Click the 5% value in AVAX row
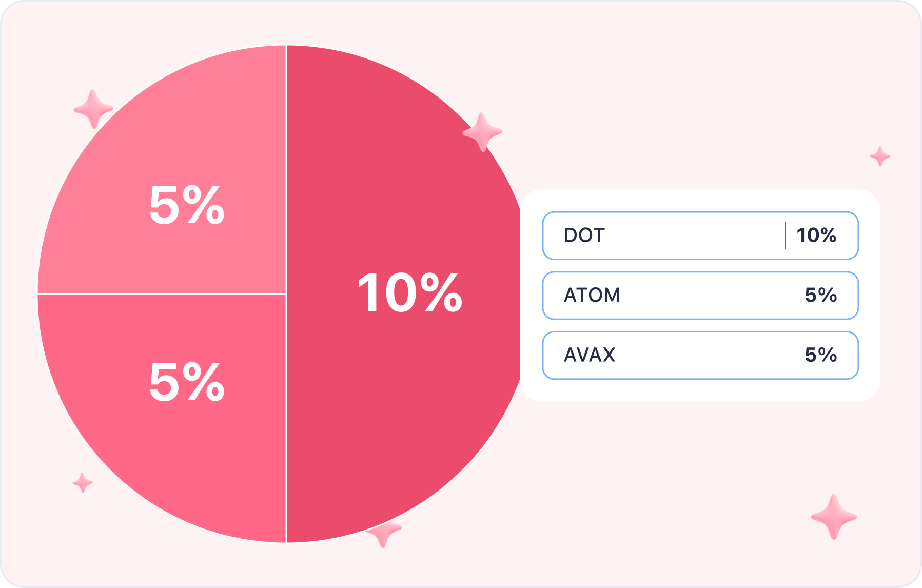Image resolution: width=922 pixels, height=588 pixels. (x=821, y=355)
